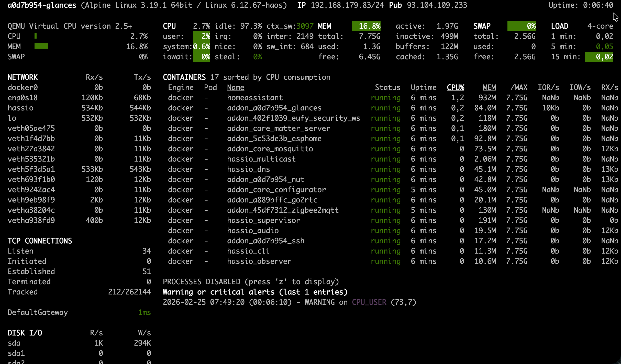Click the DISK I/O section header
This screenshot has width=621, height=364.
25,333
